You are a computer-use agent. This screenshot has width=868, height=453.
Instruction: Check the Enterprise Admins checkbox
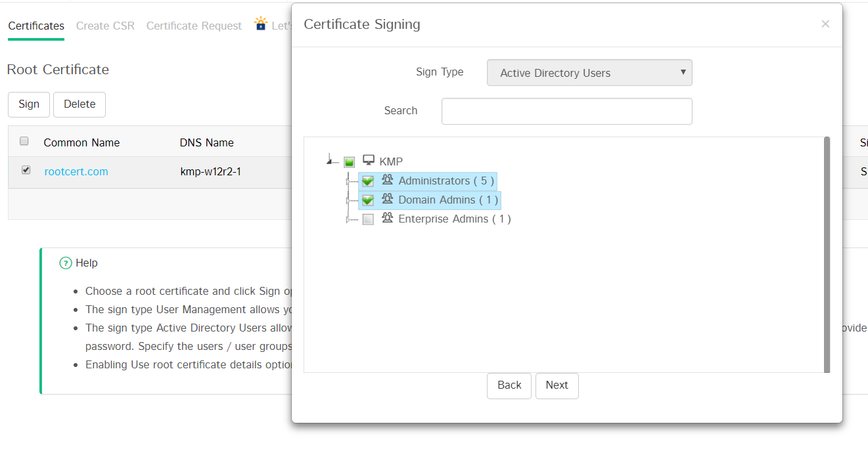pyautogui.click(x=368, y=219)
